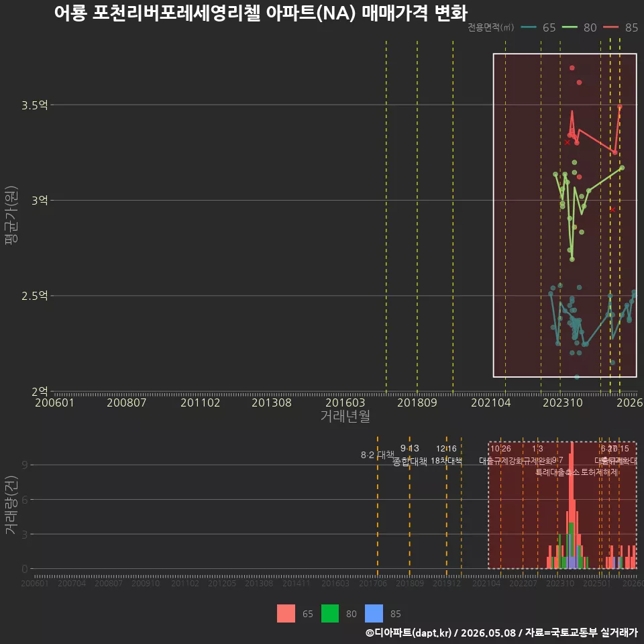The image size is (644, 644).
Task: Click 200704 on the volume chart x-axis
Action: pos(72,583)
